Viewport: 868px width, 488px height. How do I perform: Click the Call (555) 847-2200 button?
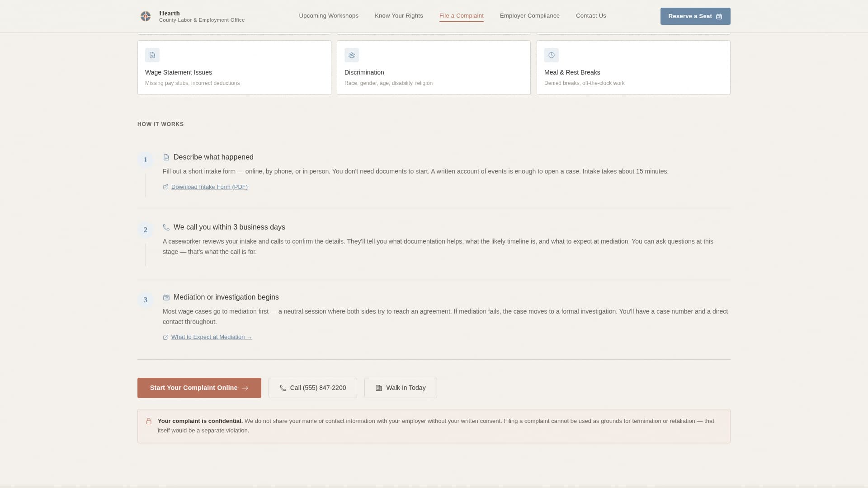coord(313,388)
